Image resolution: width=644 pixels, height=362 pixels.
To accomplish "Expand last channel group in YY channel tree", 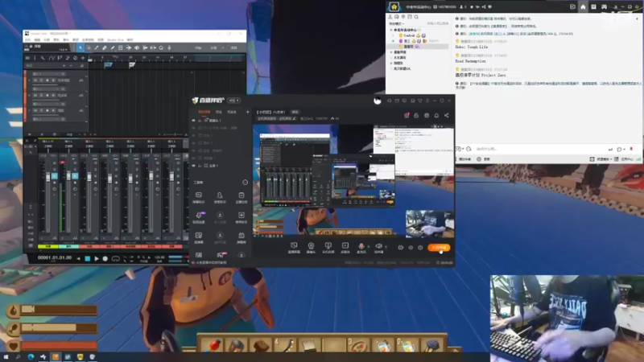I will (391, 68).
